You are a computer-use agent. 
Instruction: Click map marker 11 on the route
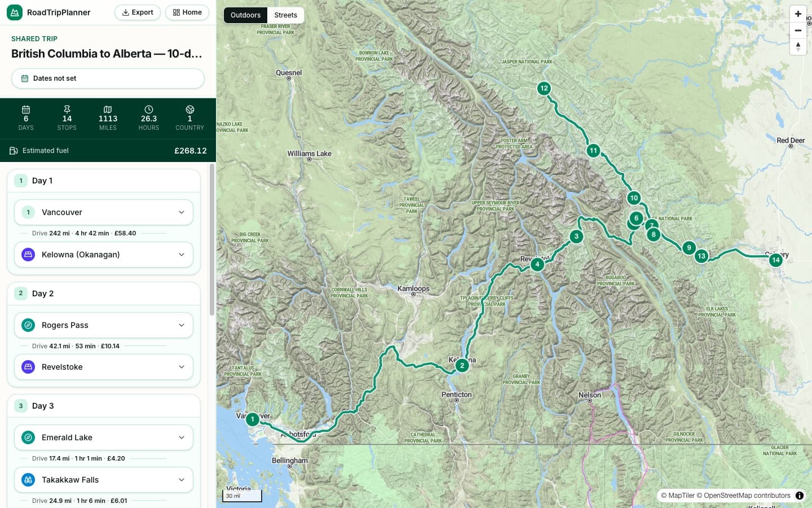tap(593, 151)
